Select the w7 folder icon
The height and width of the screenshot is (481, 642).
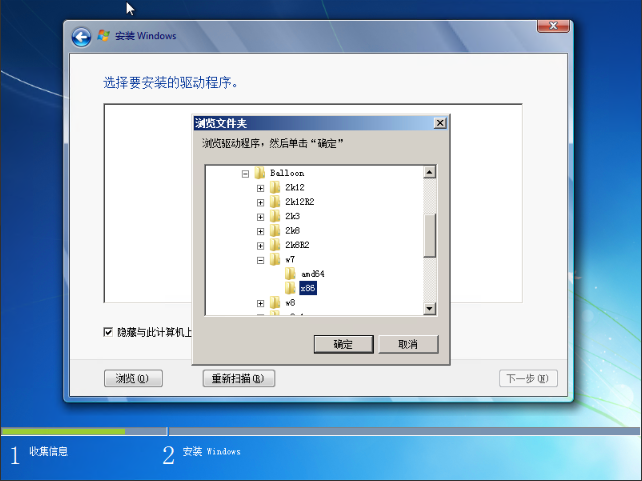(x=275, y=260)
